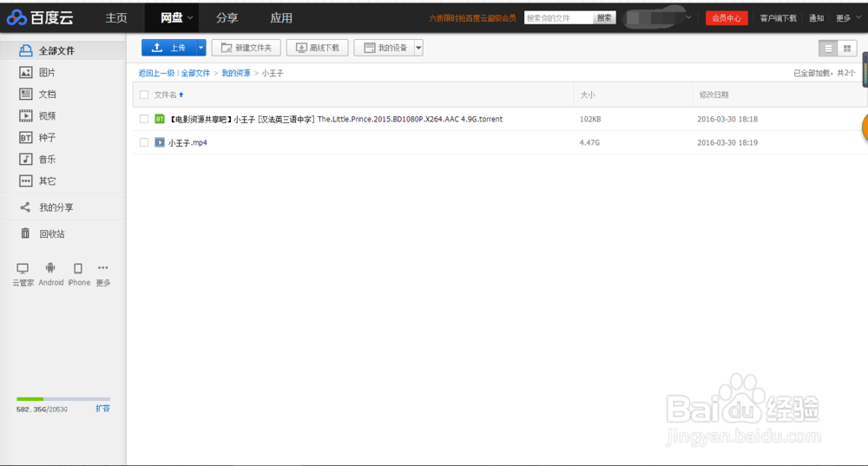The width and height of the screenshot is (868, 466).
Task: Click the 4.47G size cell
Action: point(589,142)
